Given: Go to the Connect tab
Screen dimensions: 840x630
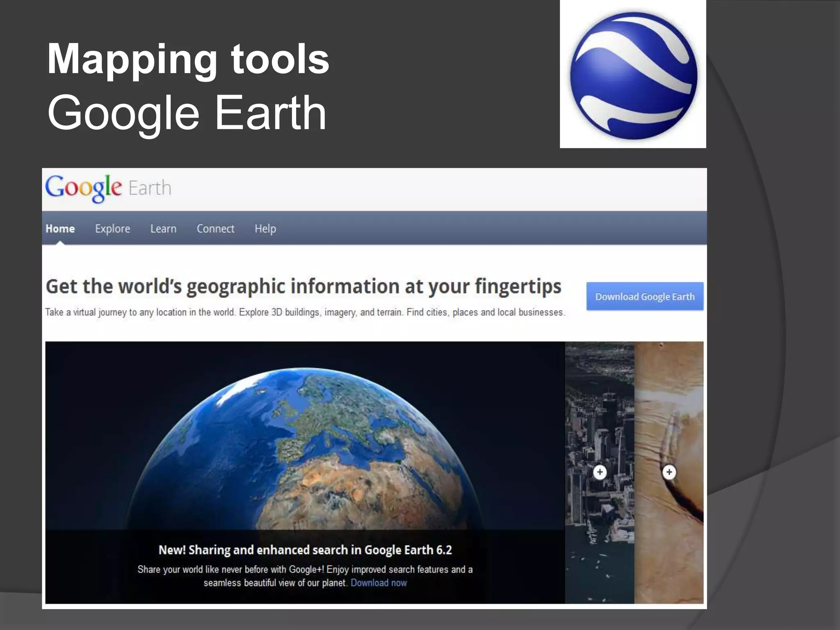Looking at the screenshot, I should coord(215,228).
